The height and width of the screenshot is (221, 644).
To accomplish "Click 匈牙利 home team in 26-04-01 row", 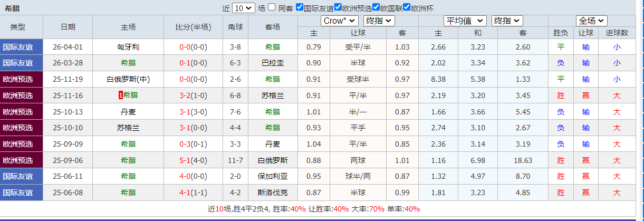I will point(128,47).
